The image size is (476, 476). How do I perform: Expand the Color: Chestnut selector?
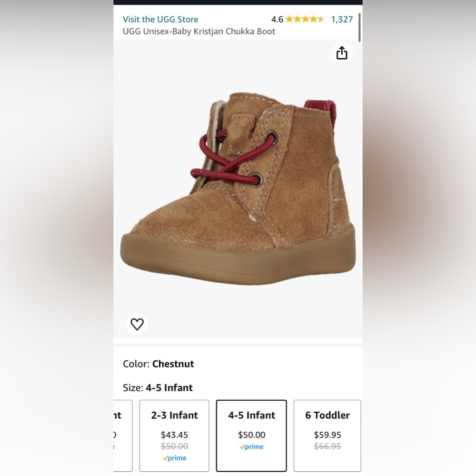point(158,364)
